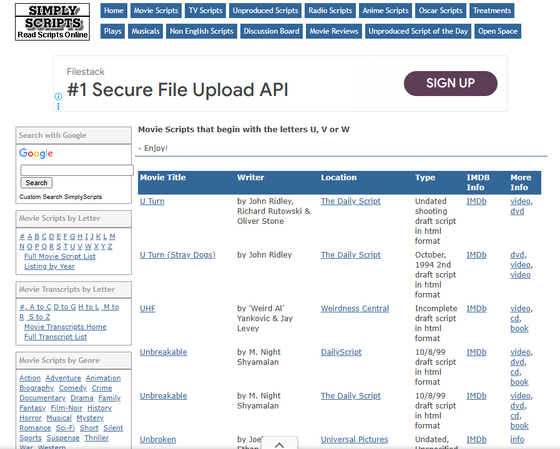Open S to Z transcripts
Image resolution: width=560 pixels, height=449 pixels.
click(x=39, y=317)
